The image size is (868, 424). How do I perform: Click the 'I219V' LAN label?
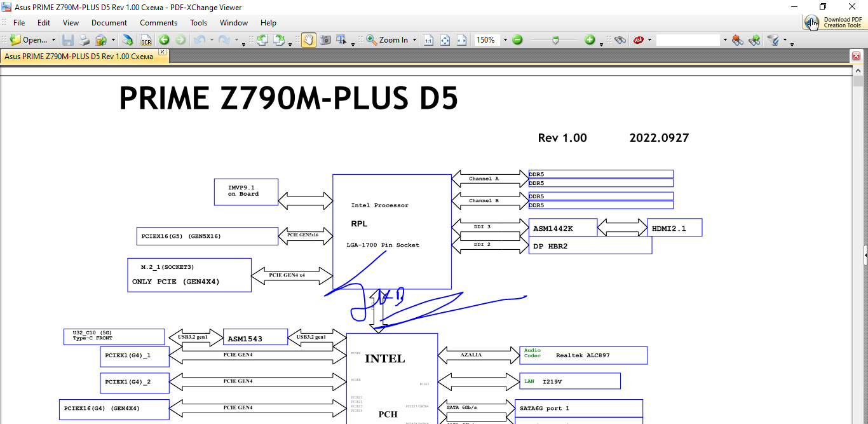[552, 381]
